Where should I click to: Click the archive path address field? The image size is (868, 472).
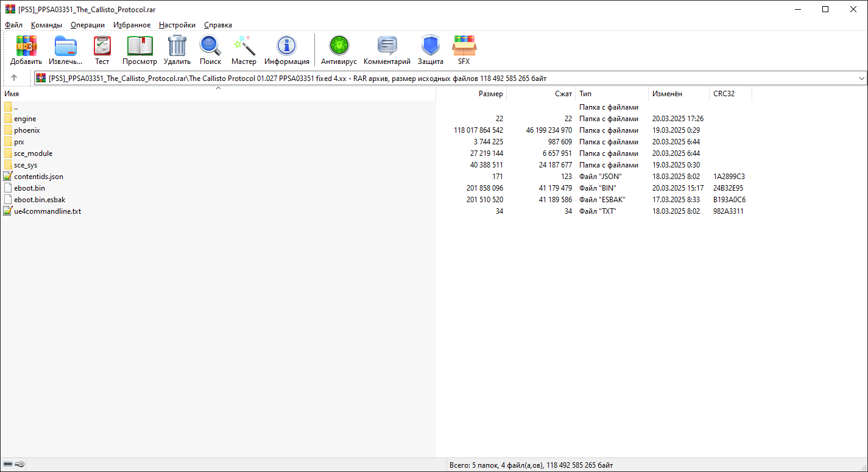tap(450, 79)
